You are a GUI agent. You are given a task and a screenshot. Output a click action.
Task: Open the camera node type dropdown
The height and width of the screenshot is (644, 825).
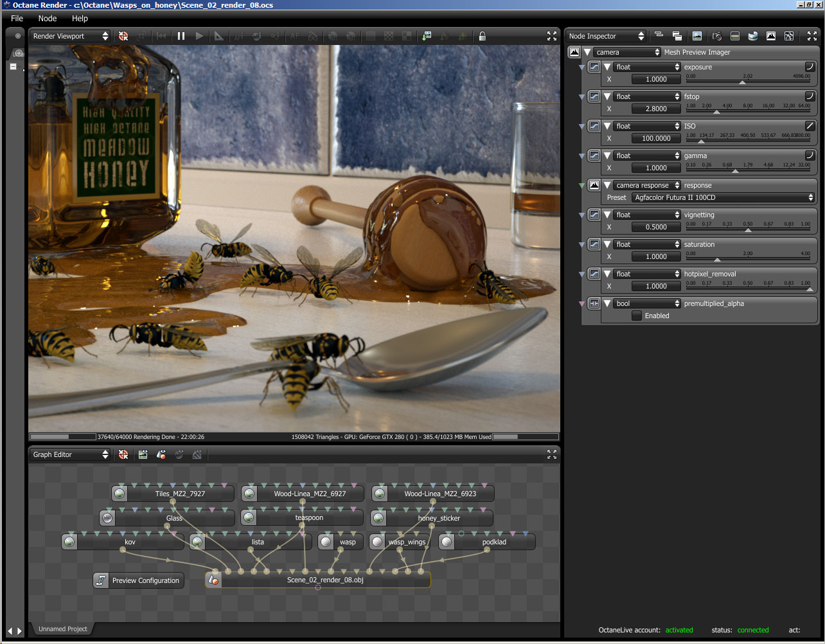point(626,52)
